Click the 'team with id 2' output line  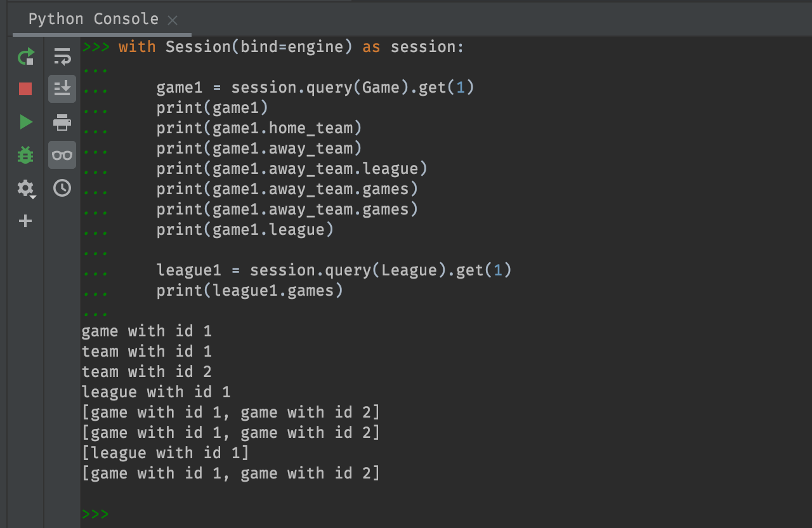tap(147, 372)
